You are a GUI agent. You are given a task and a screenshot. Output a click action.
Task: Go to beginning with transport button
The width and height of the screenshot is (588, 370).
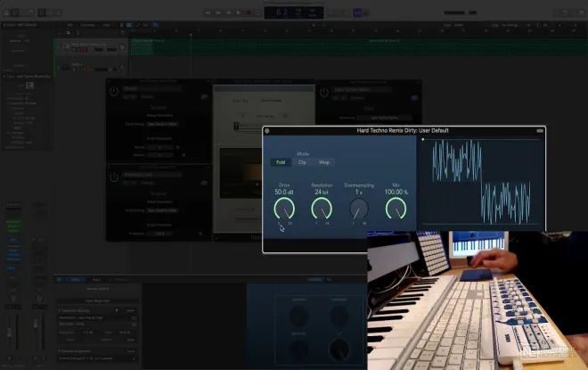pos(228,12)
